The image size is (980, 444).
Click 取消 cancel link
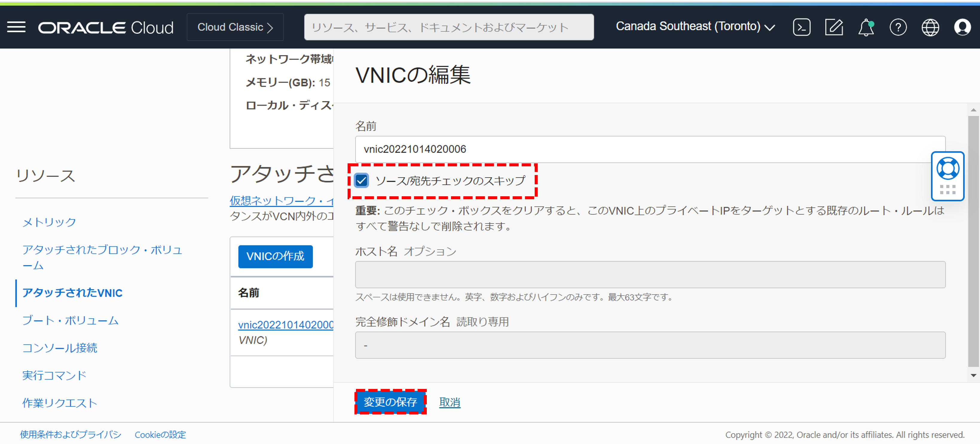[x=450, y=402]
